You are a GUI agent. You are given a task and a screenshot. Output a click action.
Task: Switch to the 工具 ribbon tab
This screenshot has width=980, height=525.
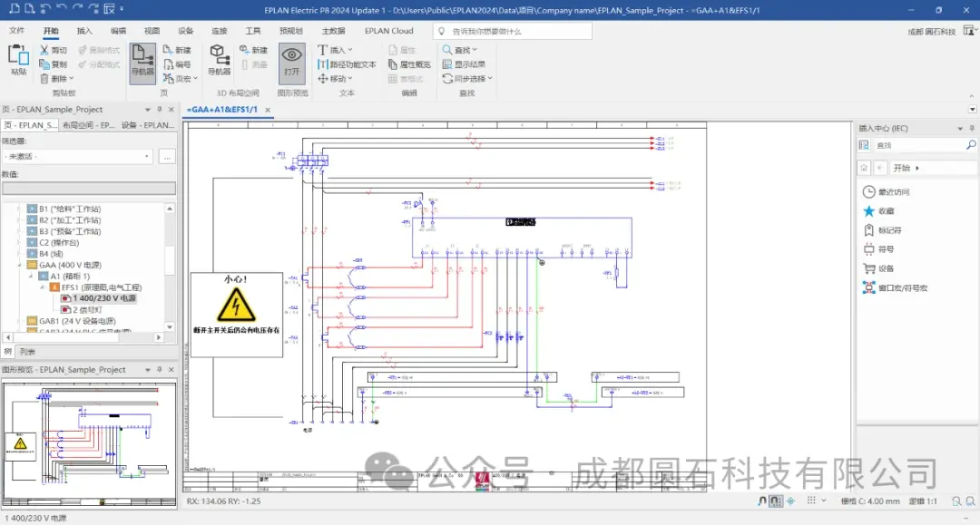point(253,31)
